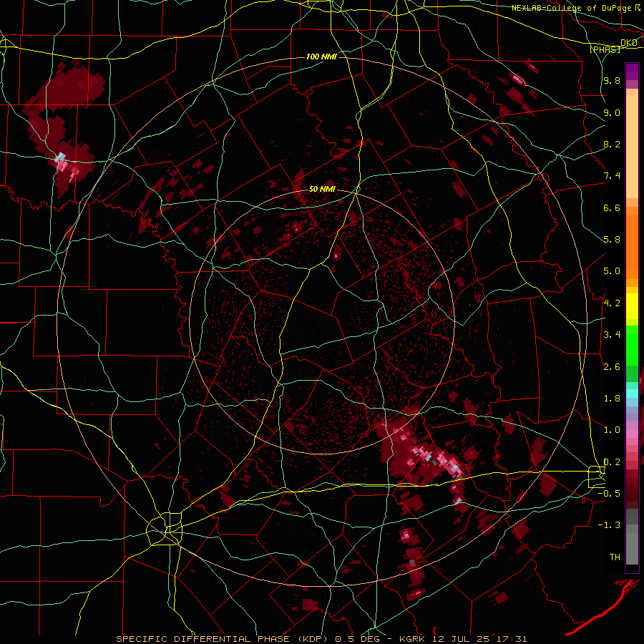Click the [PHAS] label above the color scale
This screenshot has height=644, width=644.
pyautogui.click(x=605, y=49)
